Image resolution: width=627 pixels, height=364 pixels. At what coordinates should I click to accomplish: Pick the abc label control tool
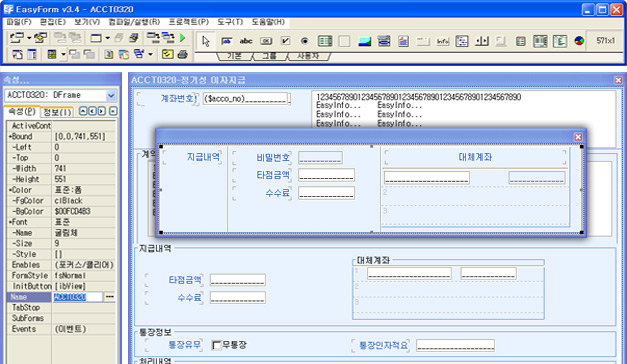coord(246,41)
